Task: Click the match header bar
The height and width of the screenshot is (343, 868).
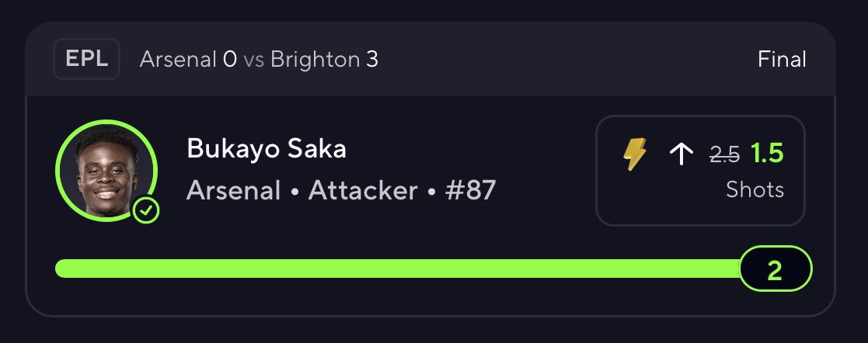Action: click(x=431, y=59)
